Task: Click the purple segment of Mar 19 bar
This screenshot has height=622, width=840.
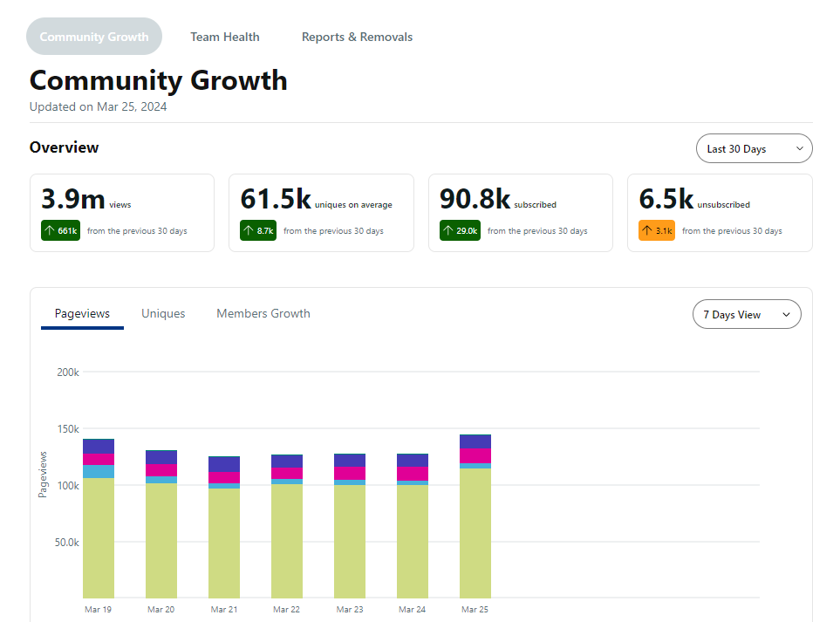Action: coord(99,447)
